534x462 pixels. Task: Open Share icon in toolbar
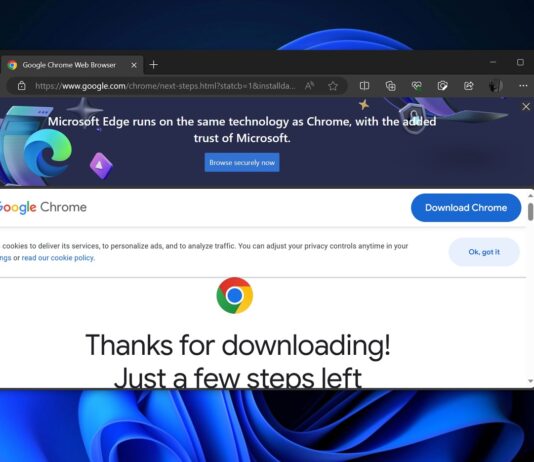(469, 86)
